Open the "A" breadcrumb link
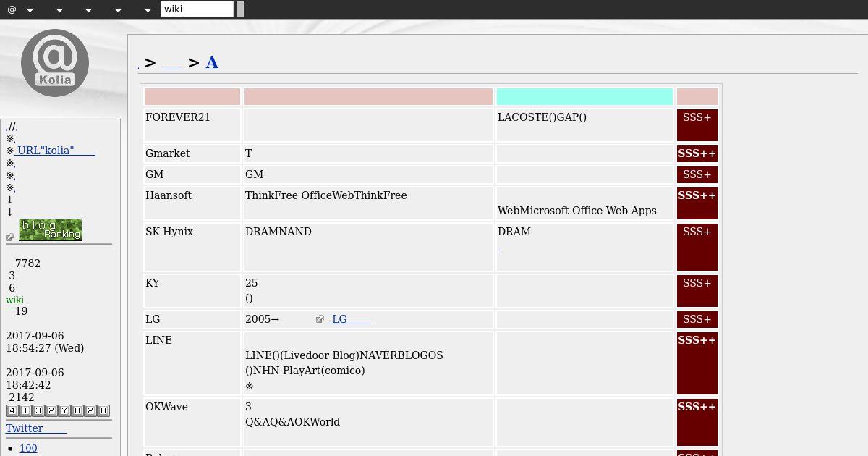 click(x=212, y=62)
